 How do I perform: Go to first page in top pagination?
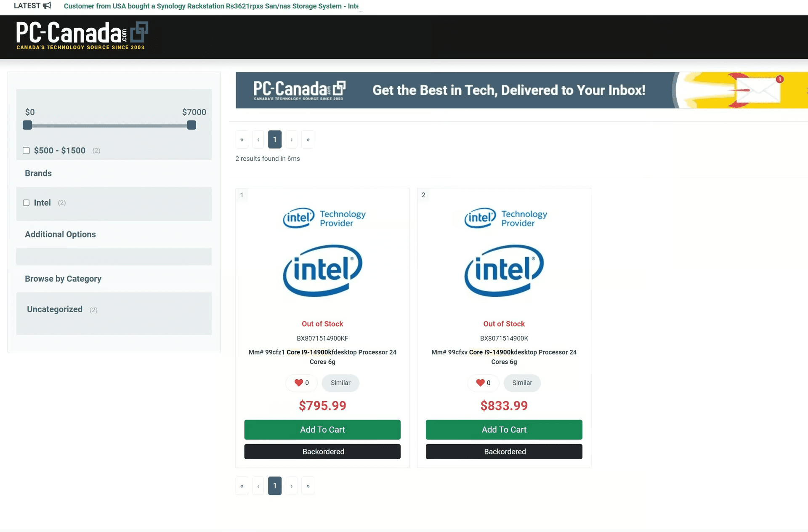(242, 140)
